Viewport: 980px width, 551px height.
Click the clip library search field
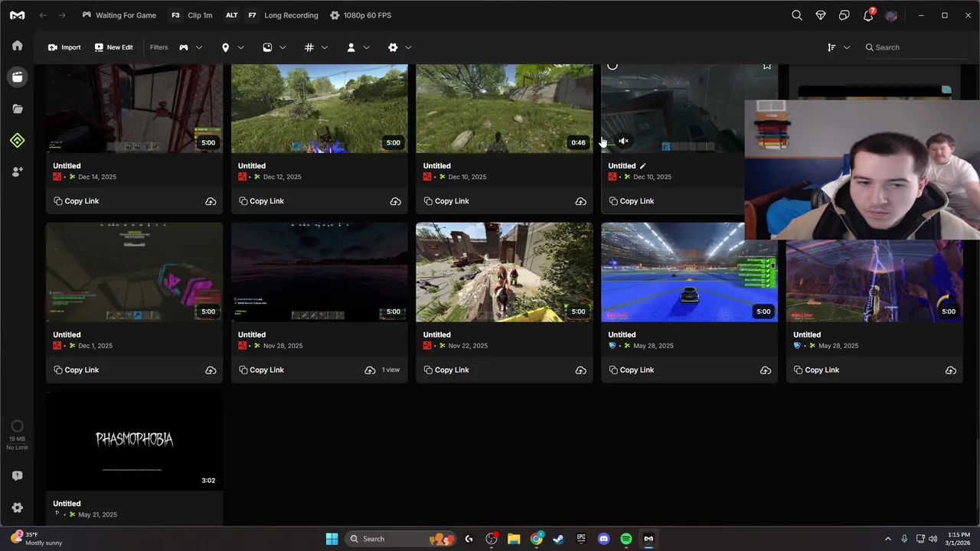point(915,47)
